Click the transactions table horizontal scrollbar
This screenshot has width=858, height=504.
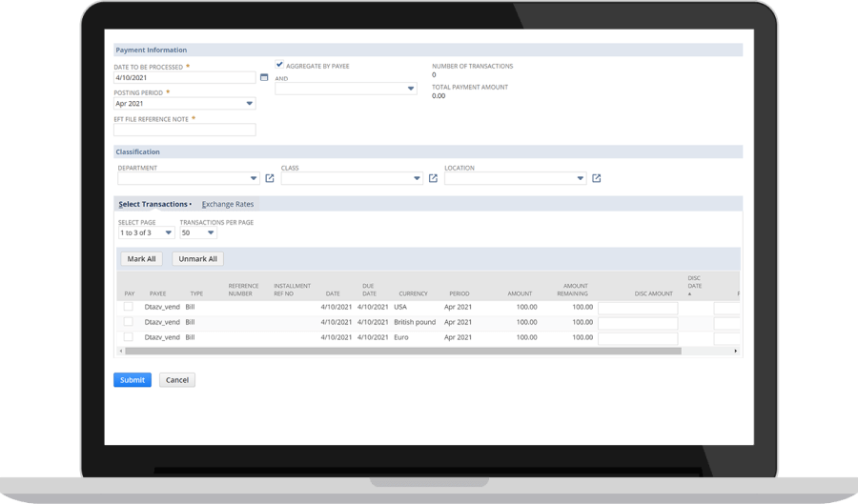(x=403, y=351)
